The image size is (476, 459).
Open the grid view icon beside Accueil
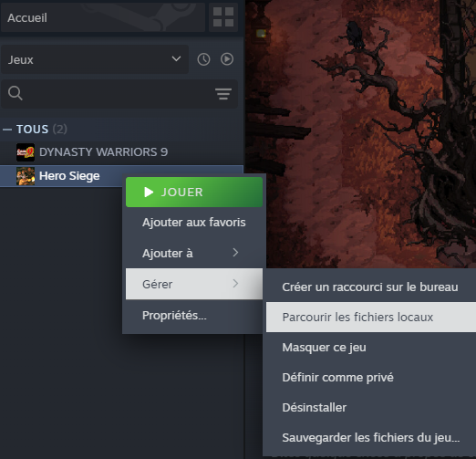[x=223, y=17]
